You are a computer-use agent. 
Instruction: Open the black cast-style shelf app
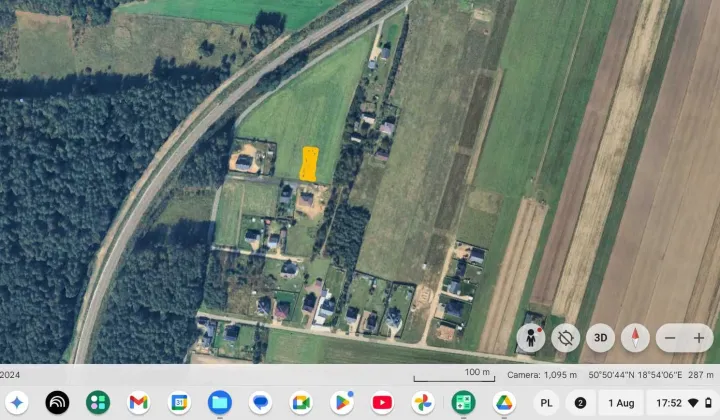tap(57, 403)
